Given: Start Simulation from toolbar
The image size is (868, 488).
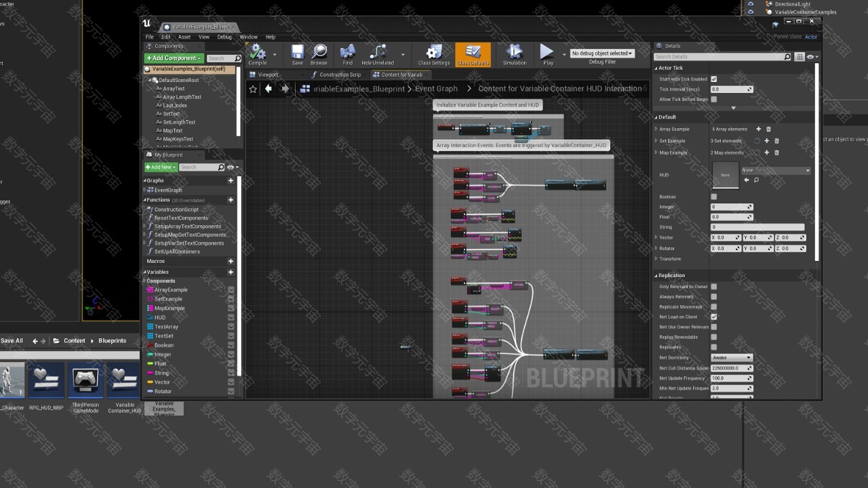Looking at the screenshot, I should (x=515, y=53).
